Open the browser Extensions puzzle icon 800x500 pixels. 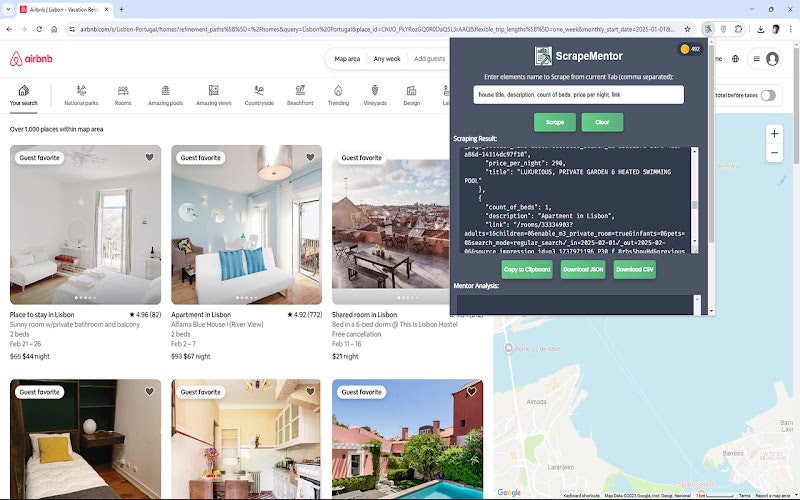tap(738, 29)
